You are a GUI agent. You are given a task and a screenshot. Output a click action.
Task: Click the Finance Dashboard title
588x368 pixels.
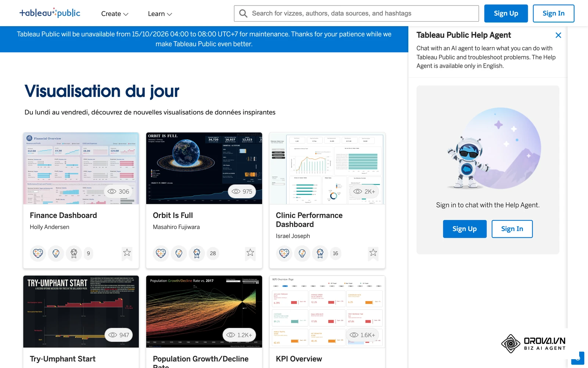click(x=63, y=215)
